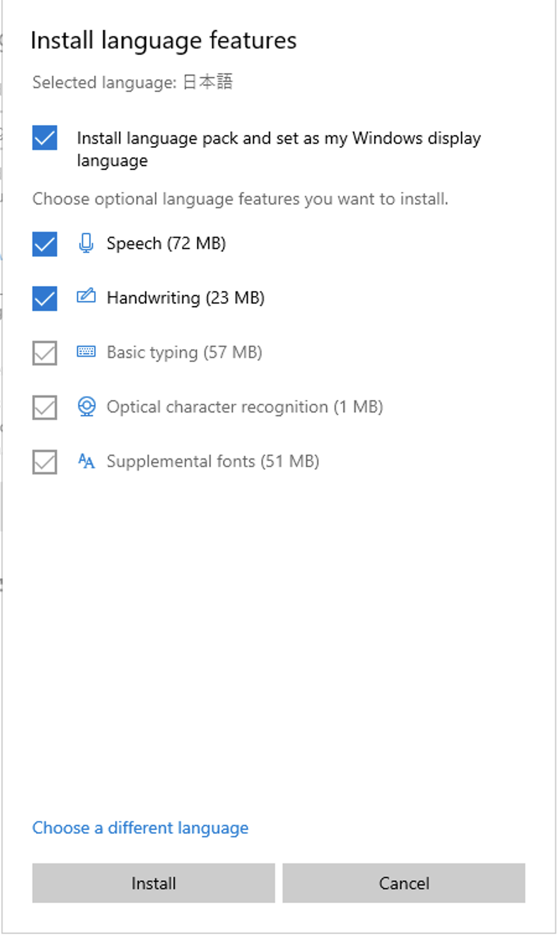
Task: Click the Handwriting (23 MB) label
Action: (186, 298)
